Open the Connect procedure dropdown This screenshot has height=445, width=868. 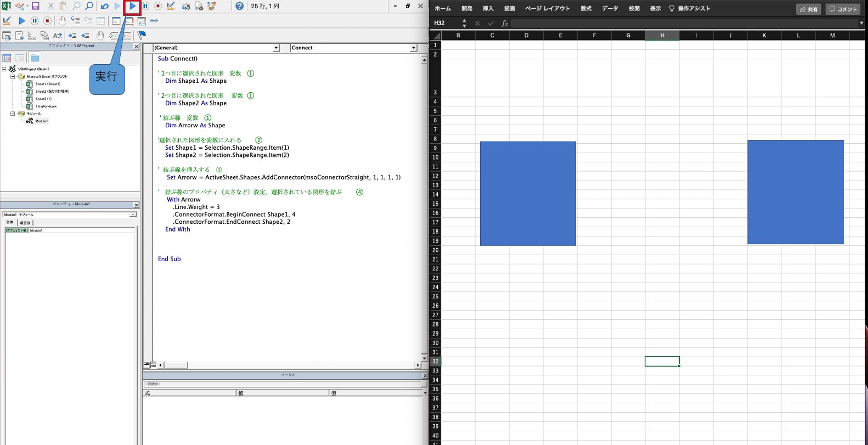tap(413, 48)
